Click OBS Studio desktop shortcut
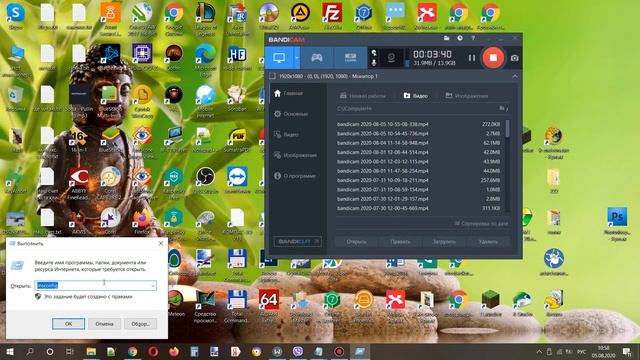The image size is (640, 360). [205, 180]
